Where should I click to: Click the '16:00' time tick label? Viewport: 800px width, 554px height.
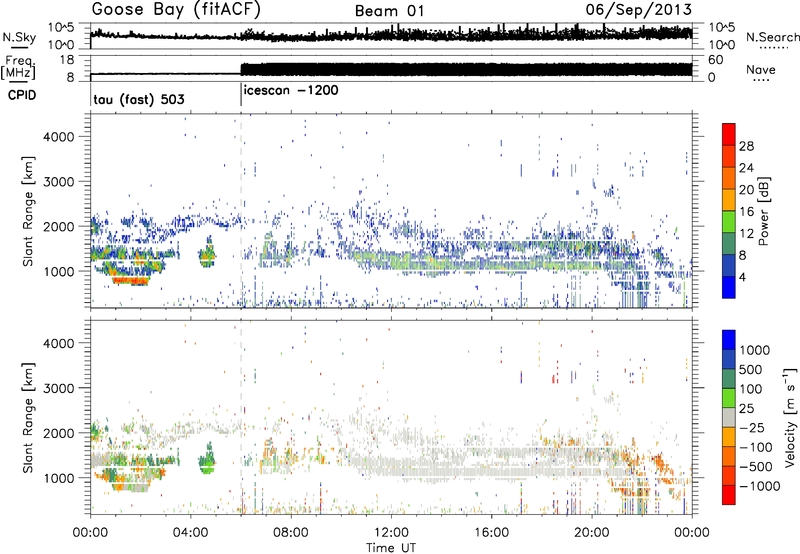[x=491, y=533]
